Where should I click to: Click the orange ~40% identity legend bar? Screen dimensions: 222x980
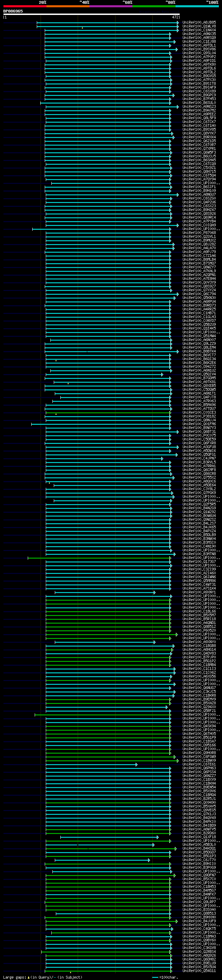point(68,6)
